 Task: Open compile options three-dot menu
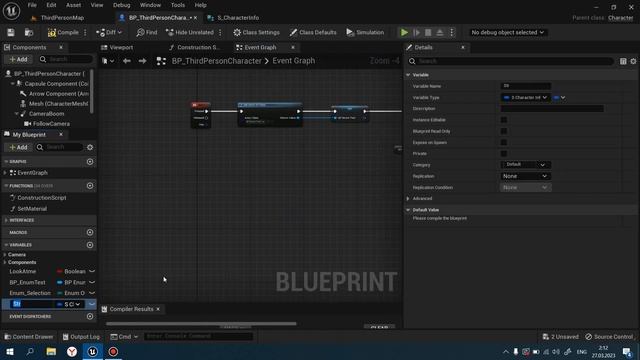(85, 32)
